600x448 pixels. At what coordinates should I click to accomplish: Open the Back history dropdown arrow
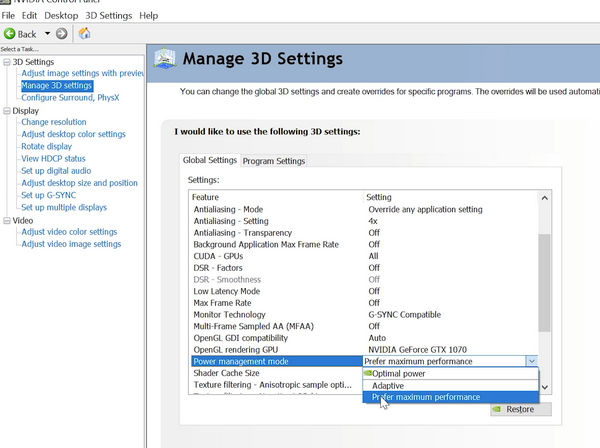click(49, 33)
